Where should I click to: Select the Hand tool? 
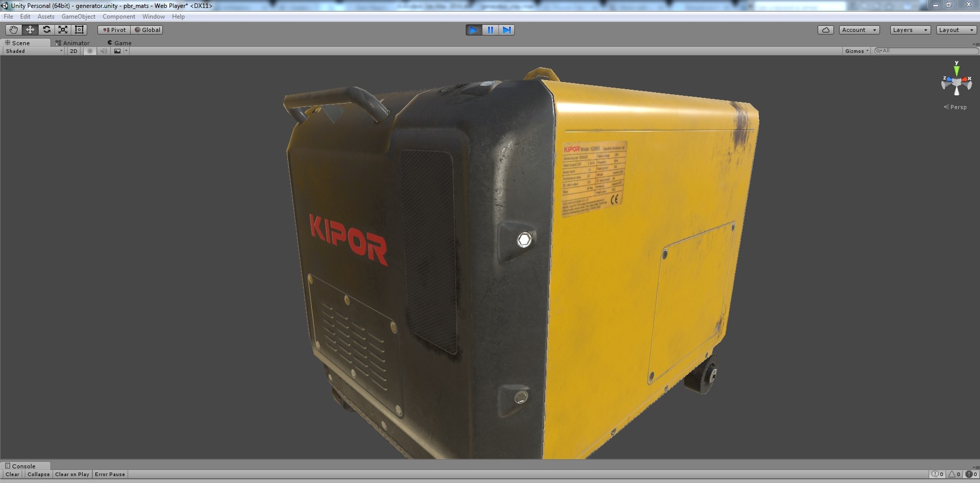[x=14, y=30]
